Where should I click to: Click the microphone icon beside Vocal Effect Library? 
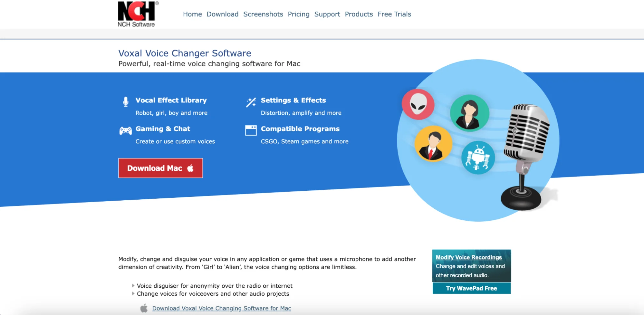[125, 102]
